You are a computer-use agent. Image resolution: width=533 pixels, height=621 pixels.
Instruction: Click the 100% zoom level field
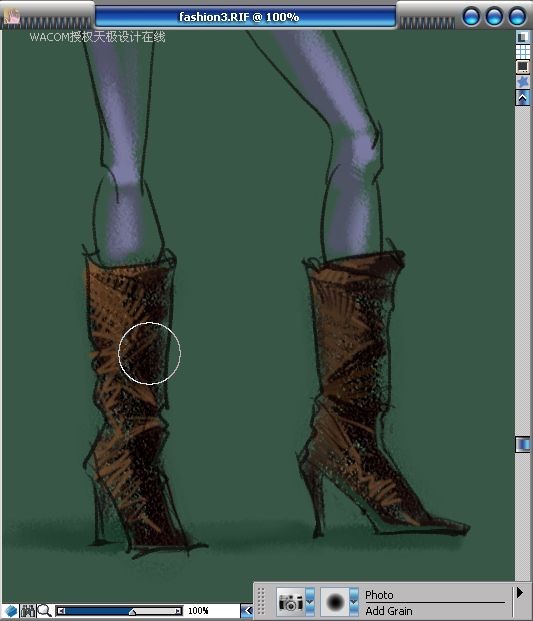point(198,611)
